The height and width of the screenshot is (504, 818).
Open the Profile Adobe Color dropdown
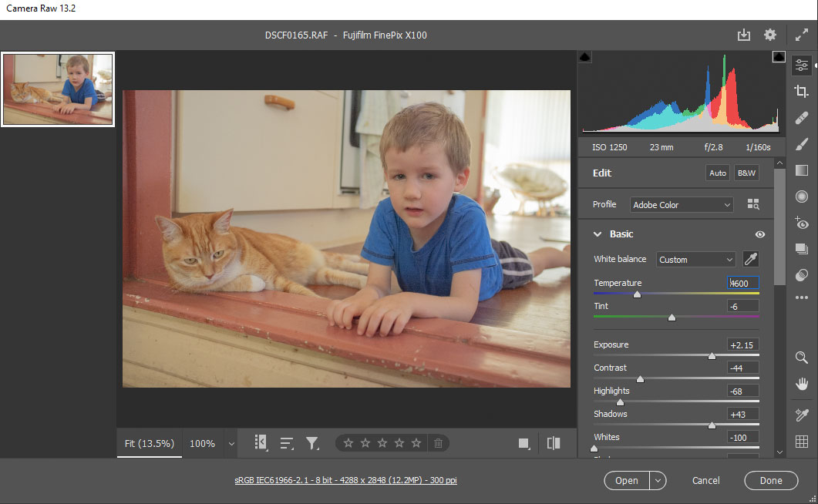(682, 205)
